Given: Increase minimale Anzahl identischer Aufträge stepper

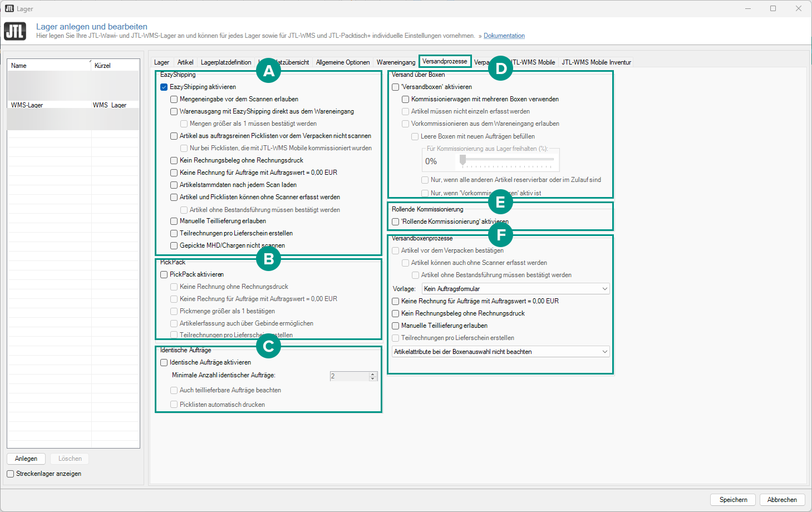Looking at the screenshot, I should pos(373,374).
